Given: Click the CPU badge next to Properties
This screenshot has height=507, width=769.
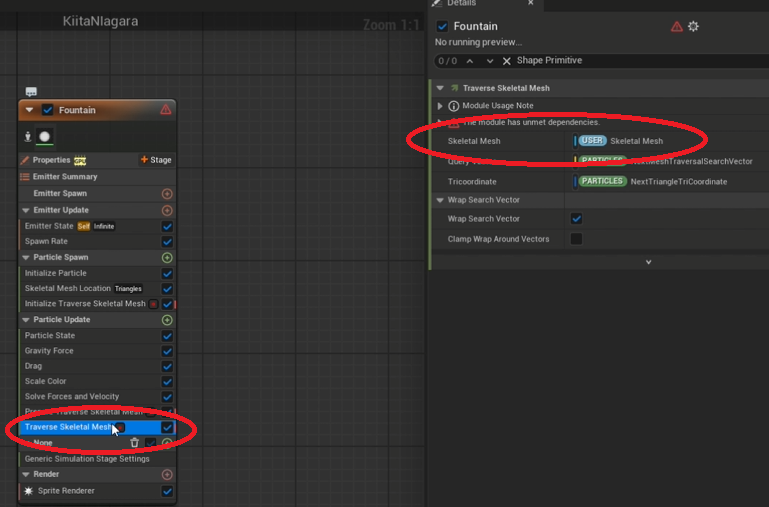Looking at the screenshot, I should click(79, 160).
